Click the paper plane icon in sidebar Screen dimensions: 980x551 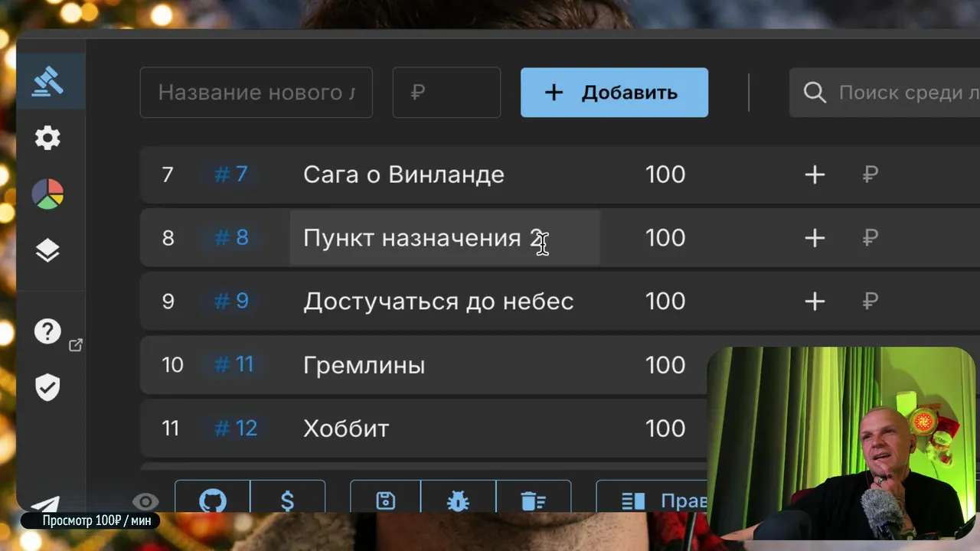pos(46,504)
